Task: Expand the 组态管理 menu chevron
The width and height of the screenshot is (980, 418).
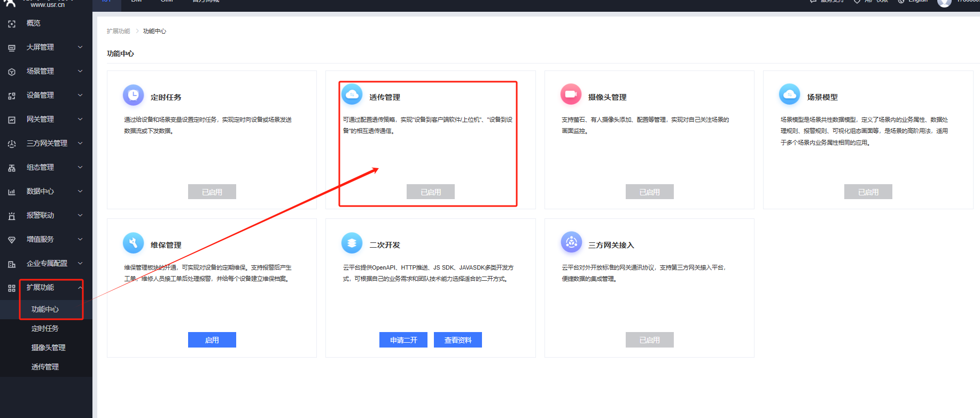Action: pos(80,167)
